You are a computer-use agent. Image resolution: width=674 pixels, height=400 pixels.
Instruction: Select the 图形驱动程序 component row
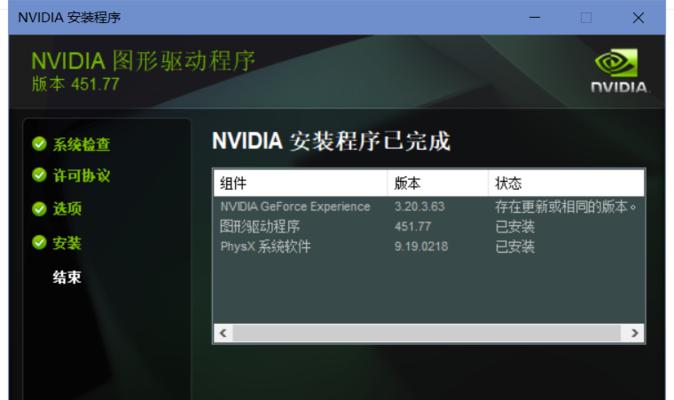[429, 226]
